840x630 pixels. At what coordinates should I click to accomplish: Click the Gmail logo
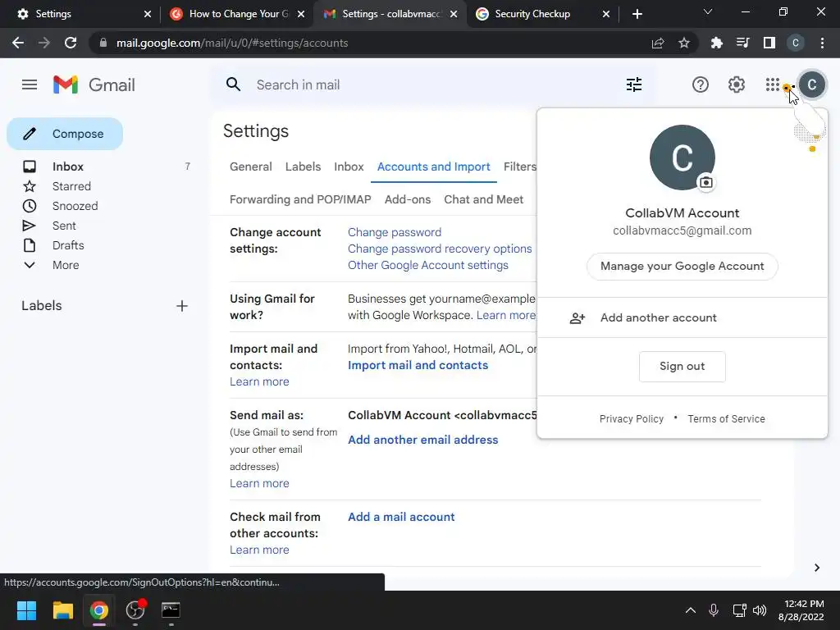tap(94, 84)
